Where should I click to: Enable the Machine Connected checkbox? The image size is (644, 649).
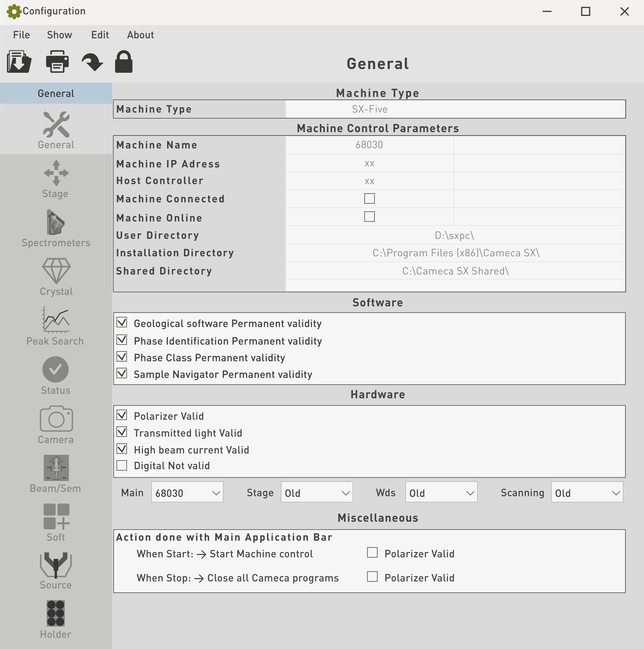369,199
